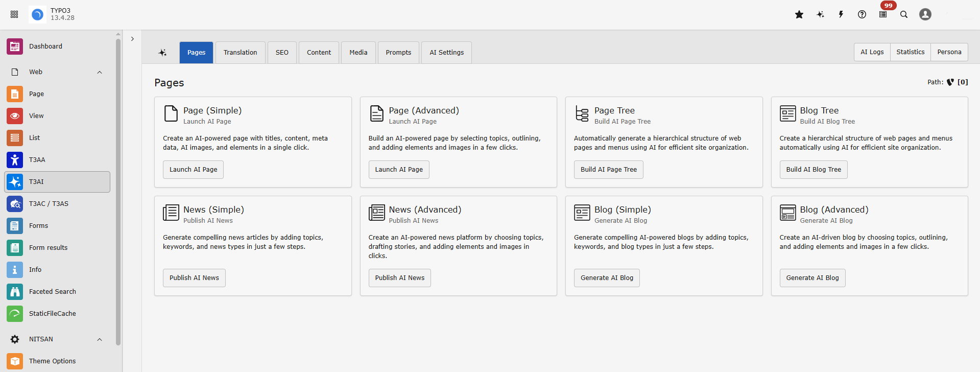
Task: Click Launch AI Page in Page (Simple) card
Action: pos(194,170)
